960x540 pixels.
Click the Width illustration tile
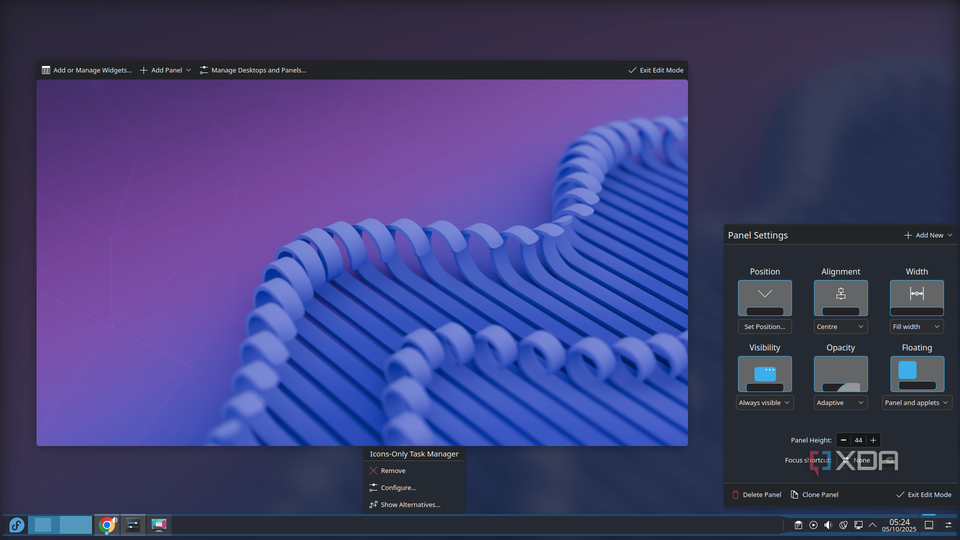click(917, 298)
